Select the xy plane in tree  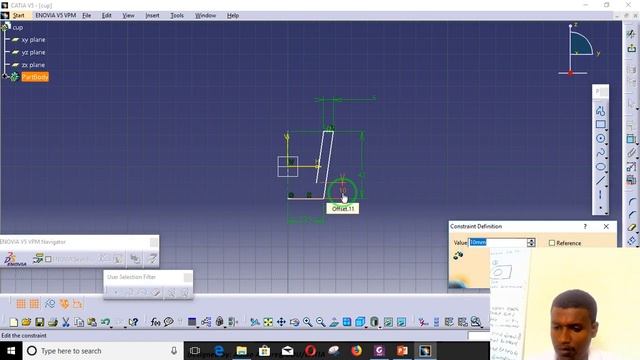pos(33,40)
